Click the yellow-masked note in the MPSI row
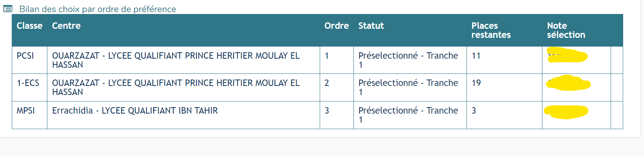This screenshot has height=156, width=644. [566, 111]
